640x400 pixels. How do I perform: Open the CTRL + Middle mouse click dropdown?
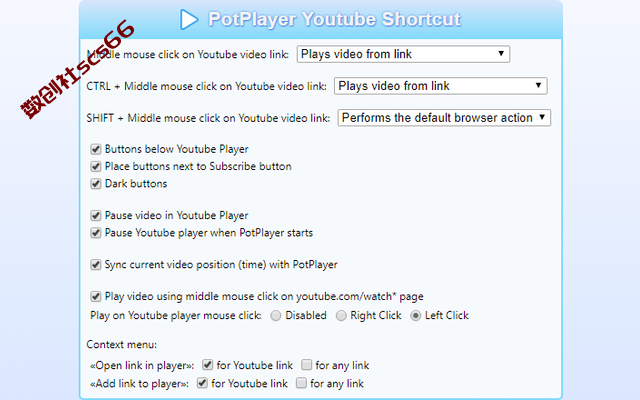click(x=440, y=86)
